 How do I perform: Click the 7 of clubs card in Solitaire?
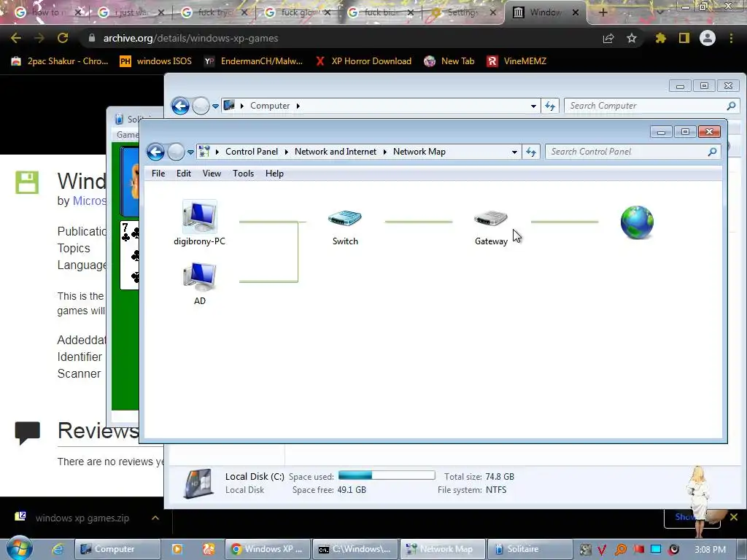click(x=130, y=254)
